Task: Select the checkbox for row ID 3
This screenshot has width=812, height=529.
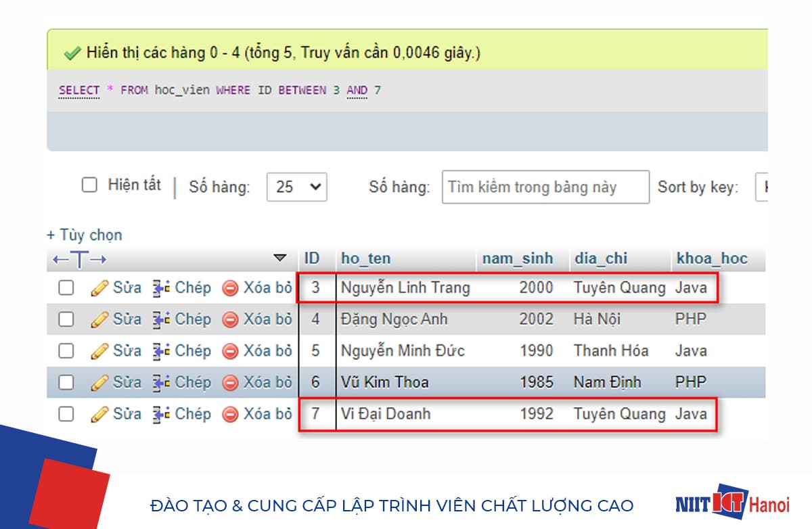Action: (x=66, y=287)
